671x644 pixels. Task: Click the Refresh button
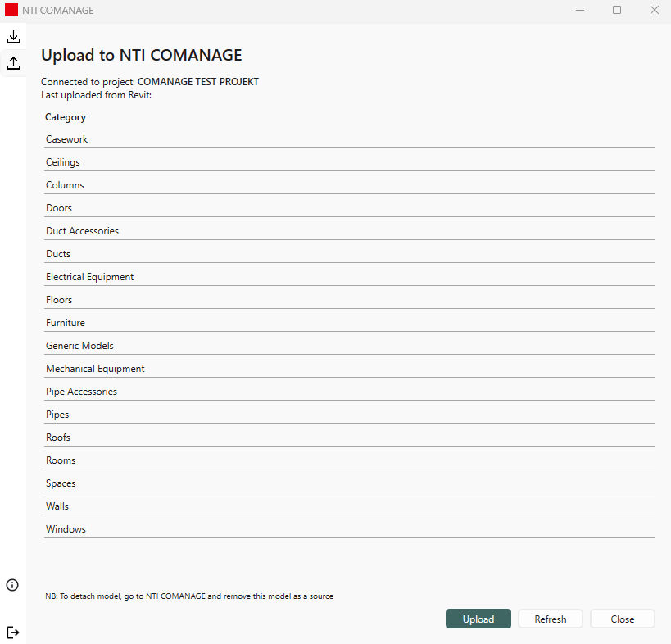(x=550, y=619)
